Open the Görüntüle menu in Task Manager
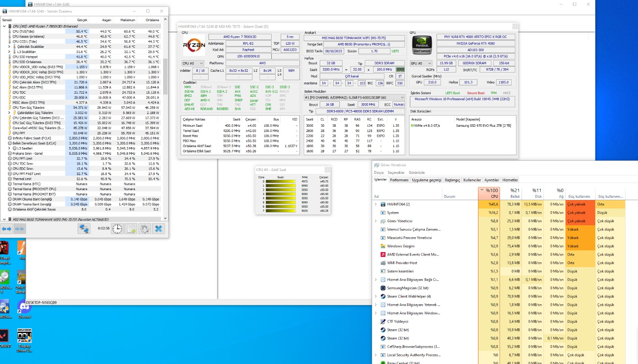The image size is (638, 364). click(417, 173)
